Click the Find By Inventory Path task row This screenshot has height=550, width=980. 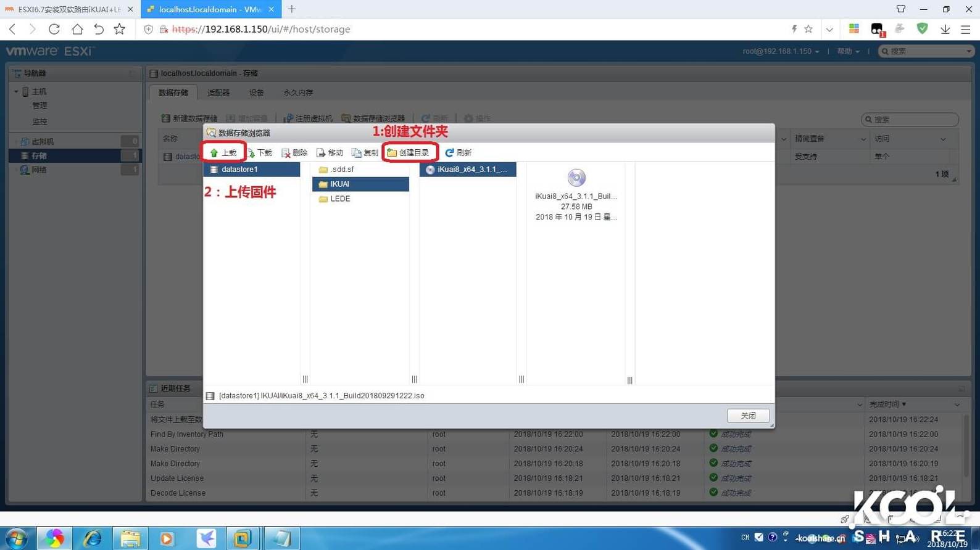555,434
